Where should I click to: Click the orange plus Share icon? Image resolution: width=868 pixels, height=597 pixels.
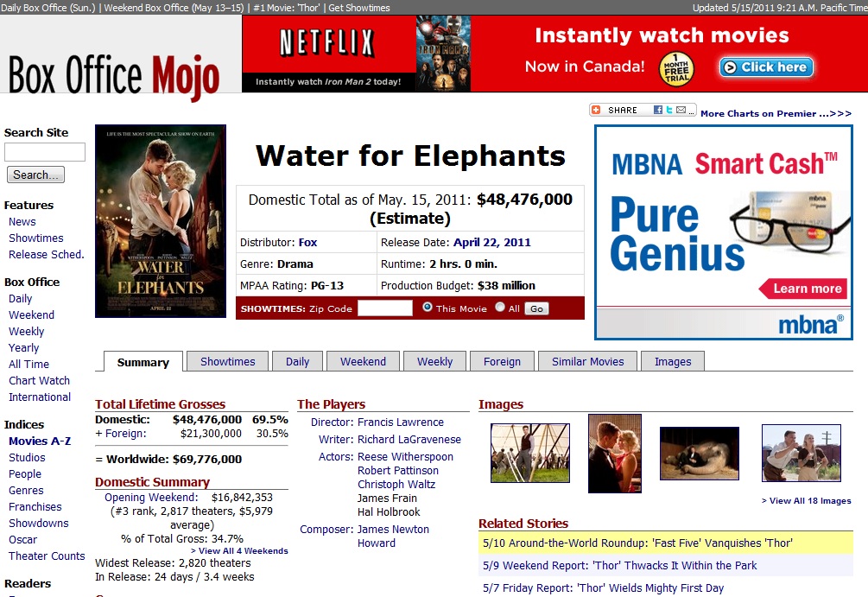pyautogui.click(x=596, y=111)
